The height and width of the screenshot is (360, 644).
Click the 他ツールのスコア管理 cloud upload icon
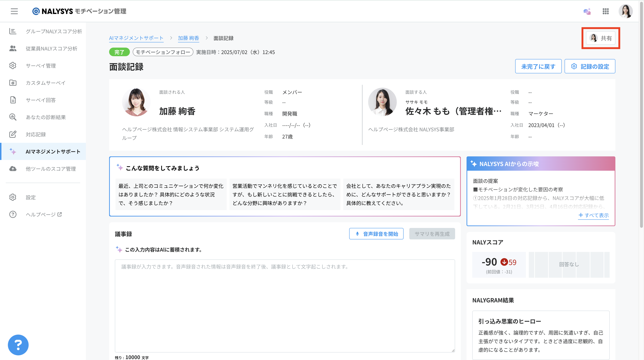13,169
